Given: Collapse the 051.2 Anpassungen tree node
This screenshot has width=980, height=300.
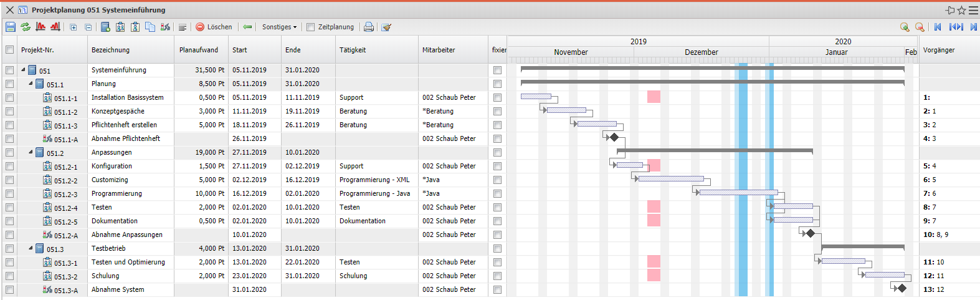Looking at the screenshot, I should tap(31, 152).
